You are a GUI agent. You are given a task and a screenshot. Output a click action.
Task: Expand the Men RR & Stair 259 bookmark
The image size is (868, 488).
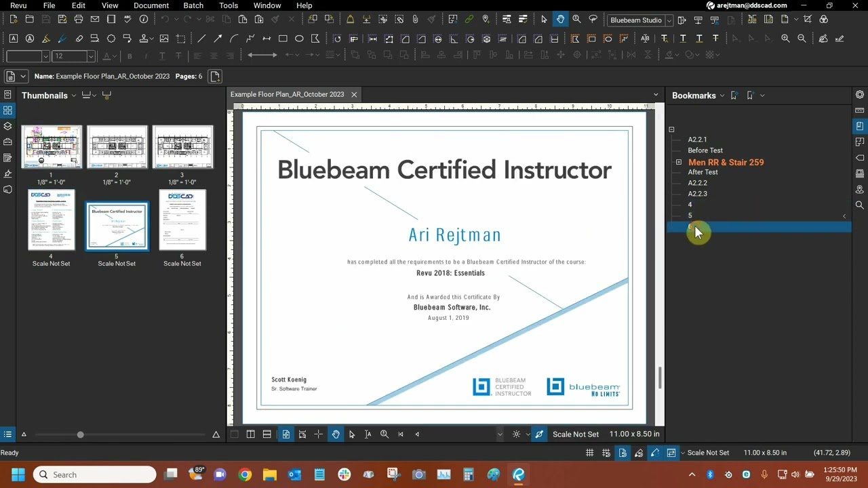pyautogui.click(x=678, y=162)
